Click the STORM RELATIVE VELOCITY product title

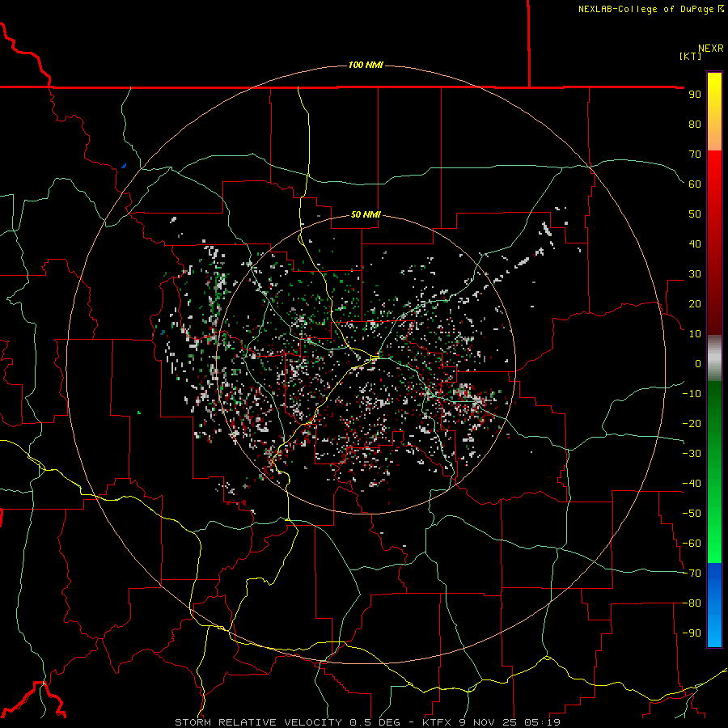click(258, 722)
